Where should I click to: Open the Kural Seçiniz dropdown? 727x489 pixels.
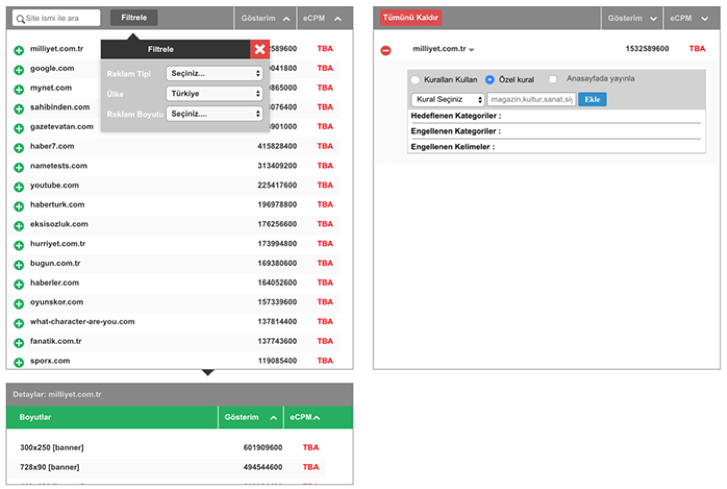pyautogui.click(x=448, y=100)
